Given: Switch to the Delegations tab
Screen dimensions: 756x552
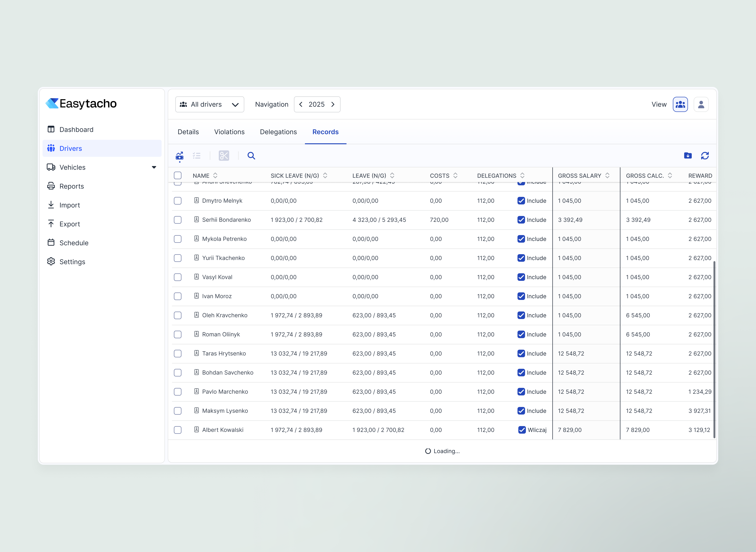Looking at the screenshot, I should tap(278, 132).
